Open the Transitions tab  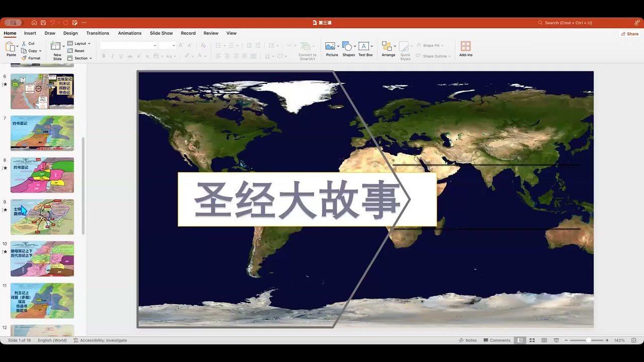click(x=98, y=33)
